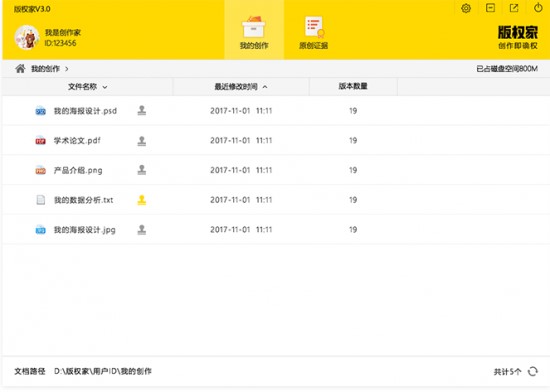
Task: Sort by 最近修改时间 column header
Action: pos(241,87)
